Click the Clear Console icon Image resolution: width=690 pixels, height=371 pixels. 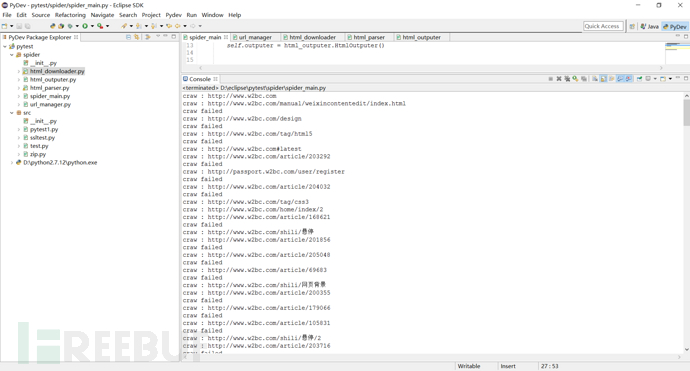pos(594,79)
